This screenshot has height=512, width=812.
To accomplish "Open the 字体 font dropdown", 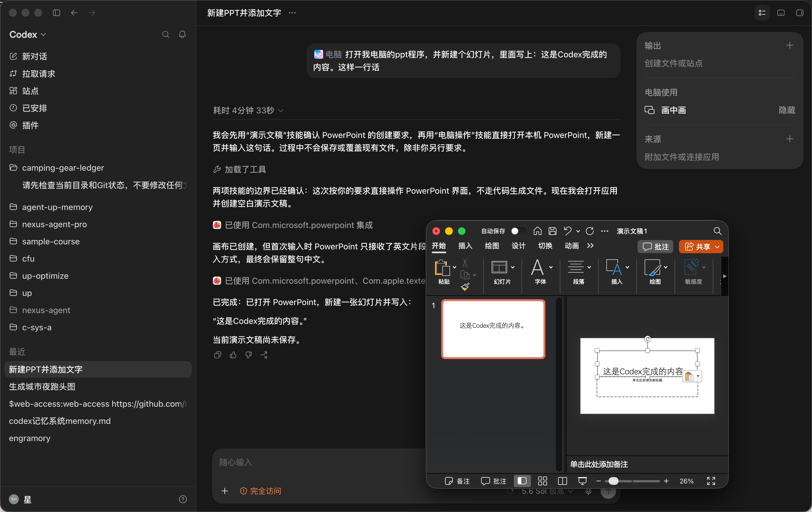I will coord(551,267).
